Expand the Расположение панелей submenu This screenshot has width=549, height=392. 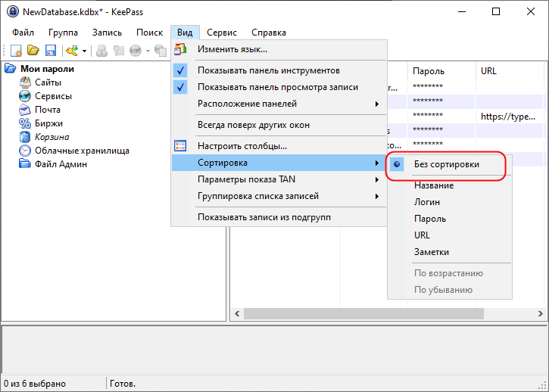pyautogui.click(x=279, y=104)
